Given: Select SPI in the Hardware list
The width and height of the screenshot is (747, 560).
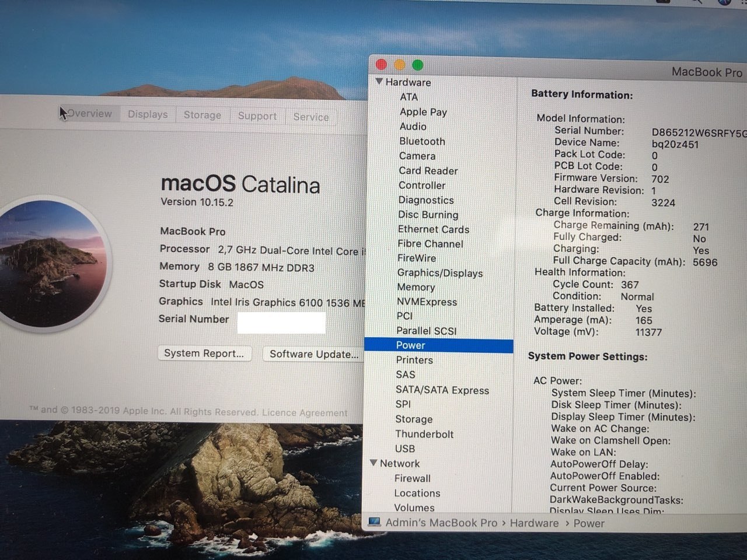Looking at the screenshot, I should [403, 404].
